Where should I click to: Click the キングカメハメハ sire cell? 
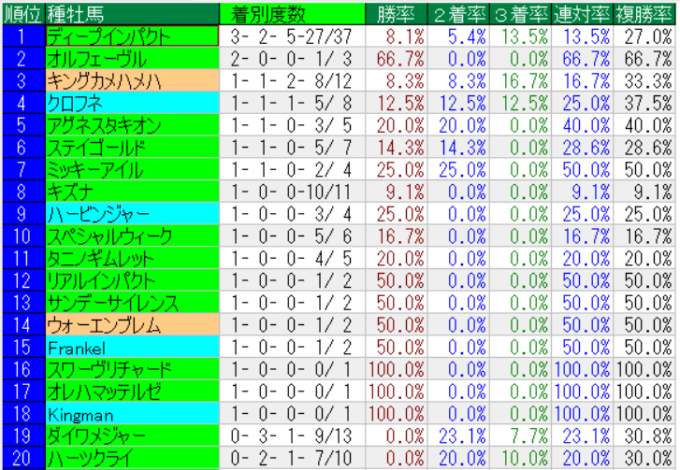click(x=131, y=80)
